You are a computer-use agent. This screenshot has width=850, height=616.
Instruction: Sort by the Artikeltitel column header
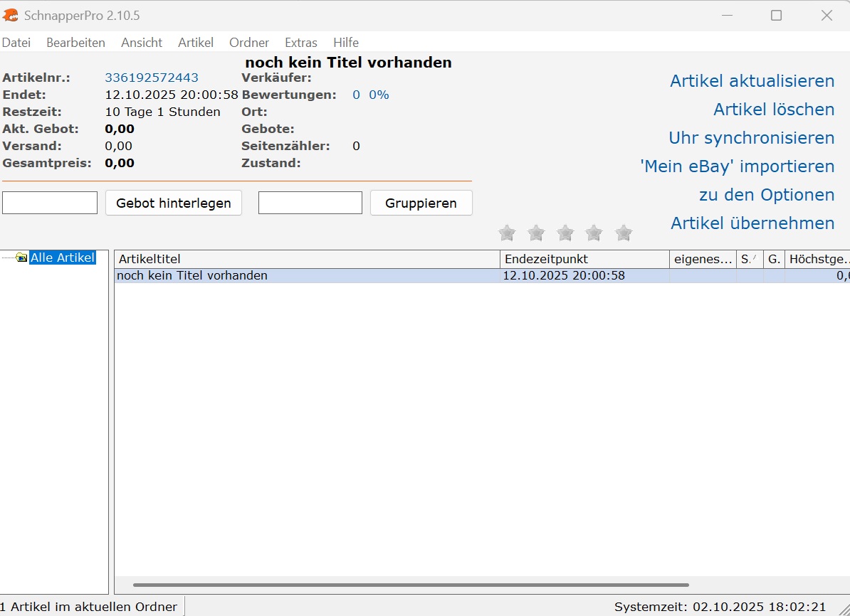(x=306, y=260)
